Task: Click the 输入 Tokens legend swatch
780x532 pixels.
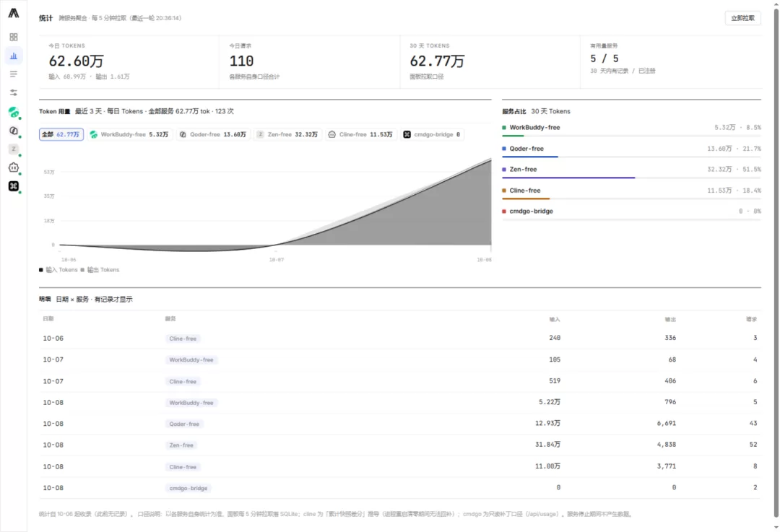Action: (x=40, y=270)
